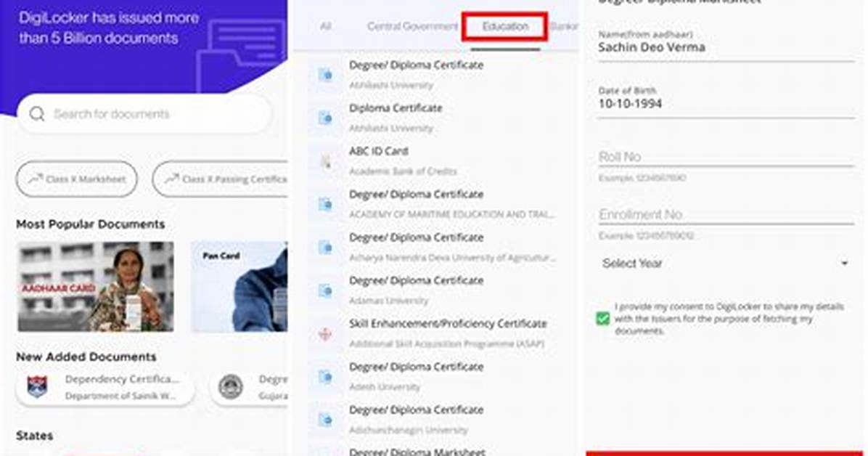Open the Pan Card thumbnail
868x456 pixels.
239,287
